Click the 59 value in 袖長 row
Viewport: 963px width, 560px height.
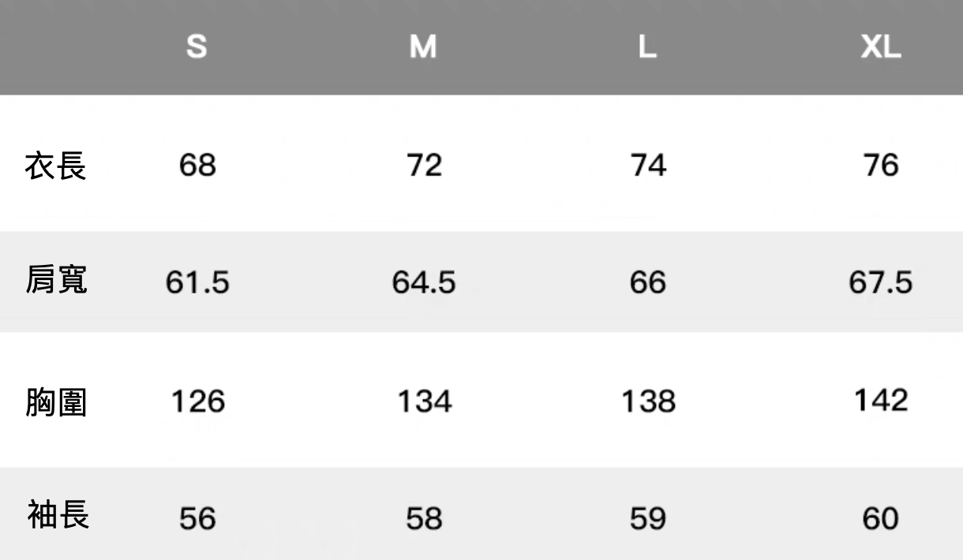(648, 518)
